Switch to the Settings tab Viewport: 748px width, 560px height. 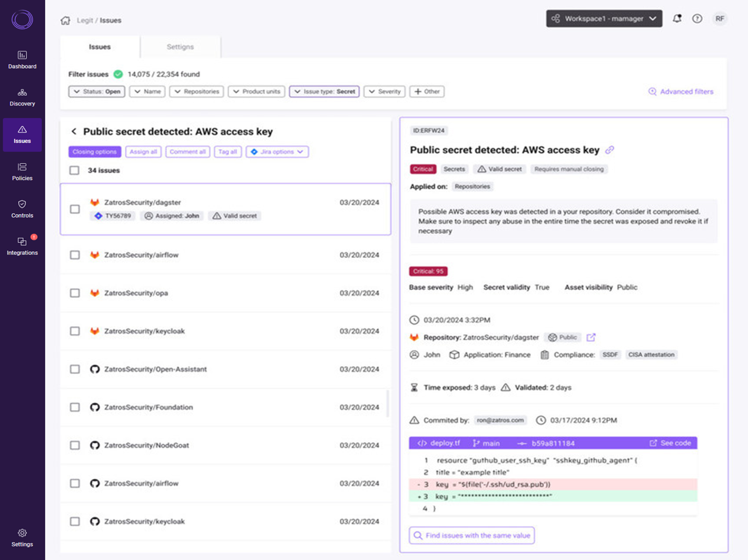[180, 46]
